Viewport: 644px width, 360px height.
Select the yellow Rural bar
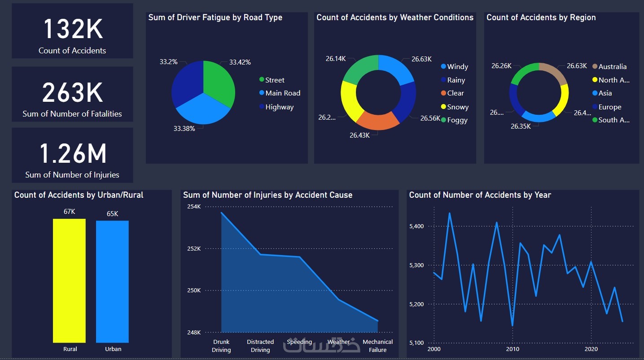(69, 281)
